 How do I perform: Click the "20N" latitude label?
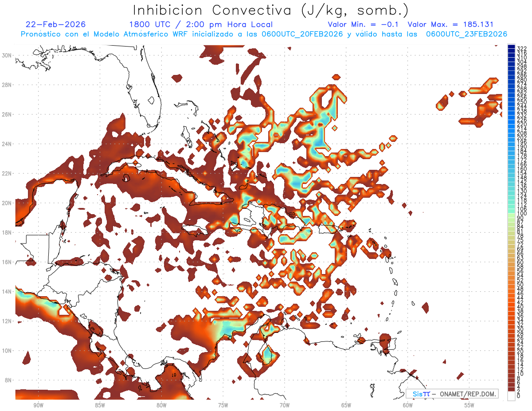[x=7, y=203]
